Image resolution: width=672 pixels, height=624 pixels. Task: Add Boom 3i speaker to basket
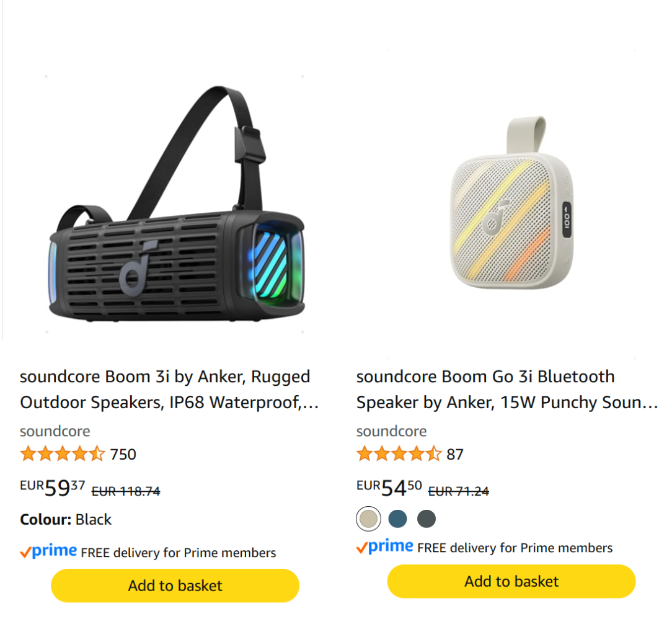(175, 586)
